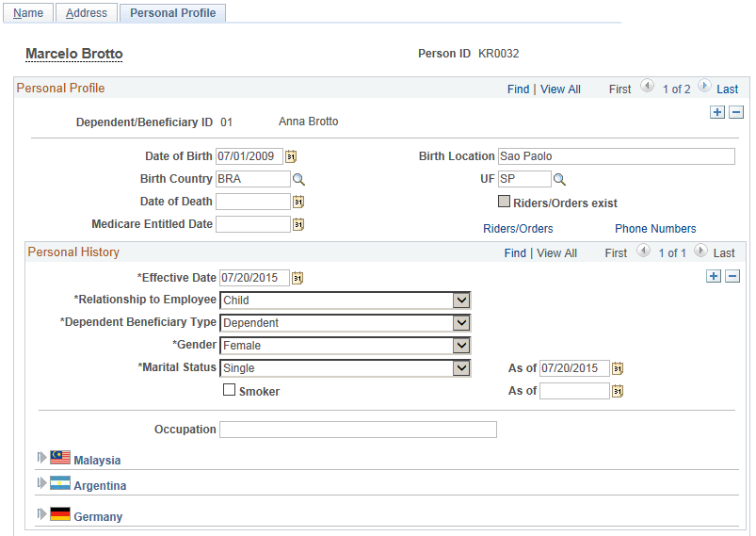
Task: Click the Germany flag icon
Action: coord(60,513)
